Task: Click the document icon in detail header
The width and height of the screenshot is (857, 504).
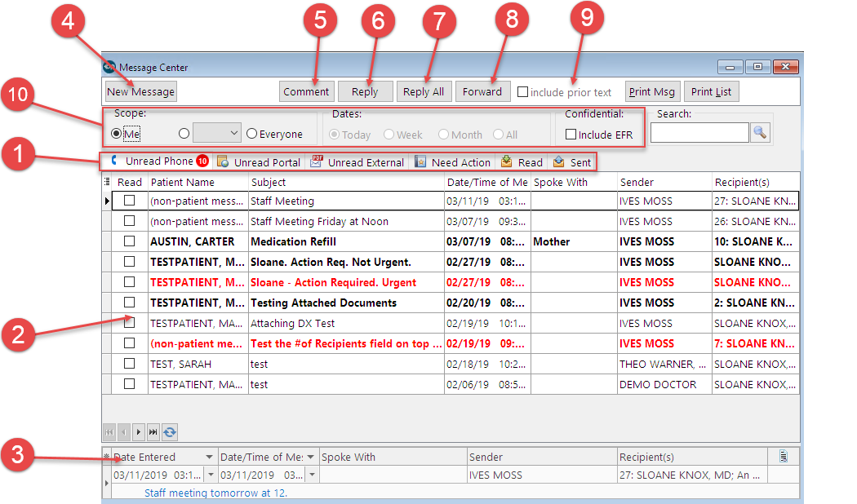Action: (784, 456)
